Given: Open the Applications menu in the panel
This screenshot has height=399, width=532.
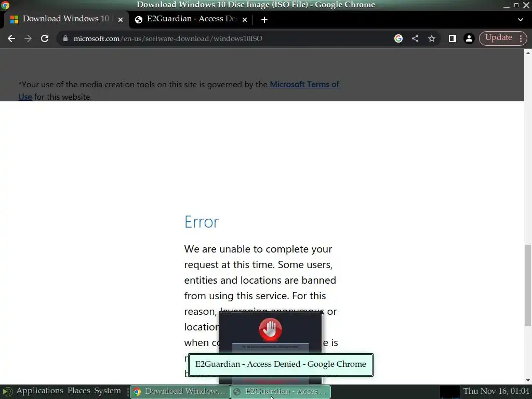Looking at the screenshot, I should (39, 391).
